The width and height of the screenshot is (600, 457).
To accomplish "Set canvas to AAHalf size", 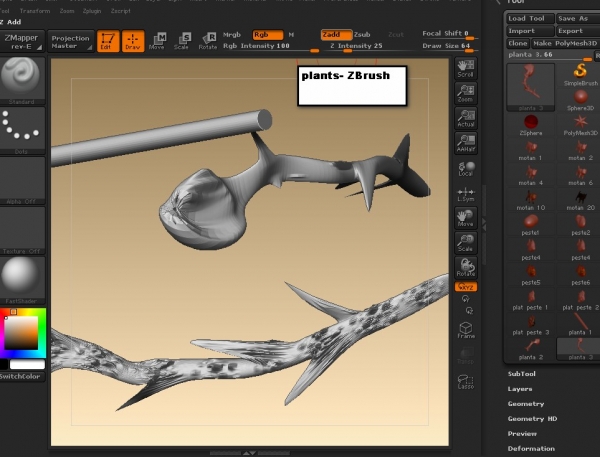I will pyautogui.click(x=465, y=143).
